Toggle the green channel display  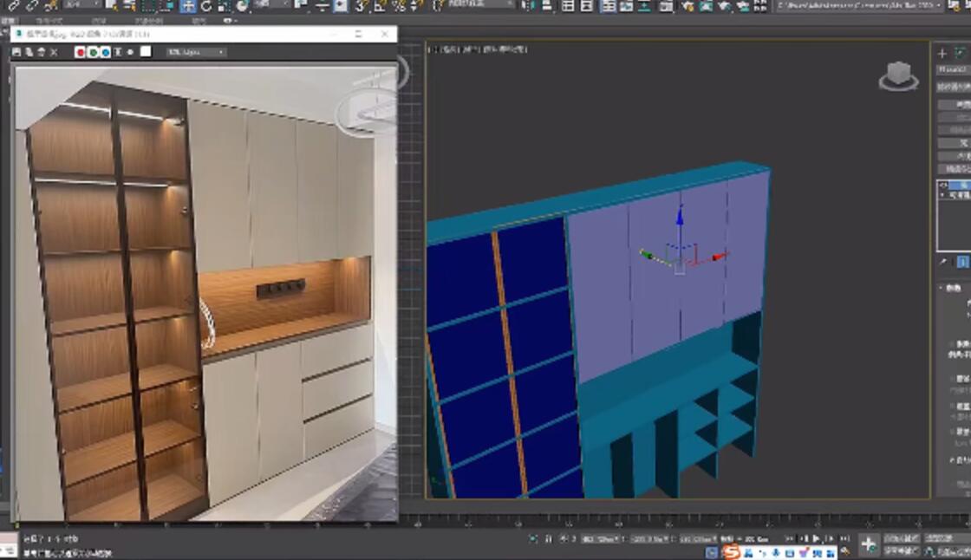tap(93, 52)
